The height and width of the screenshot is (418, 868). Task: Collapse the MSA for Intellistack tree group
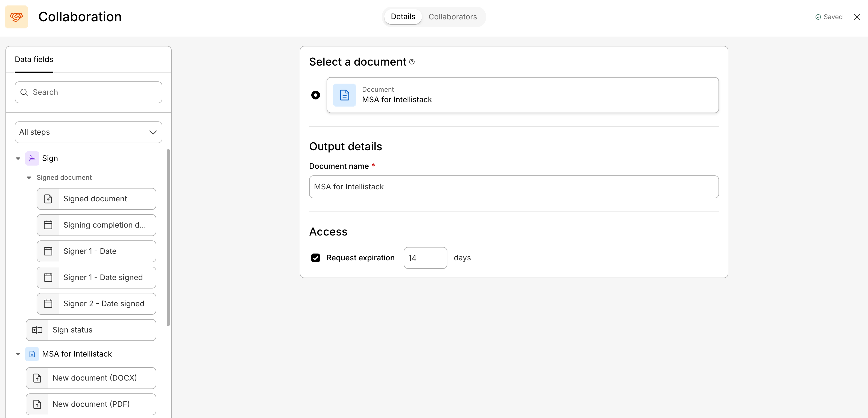click(x=18, y=354)
